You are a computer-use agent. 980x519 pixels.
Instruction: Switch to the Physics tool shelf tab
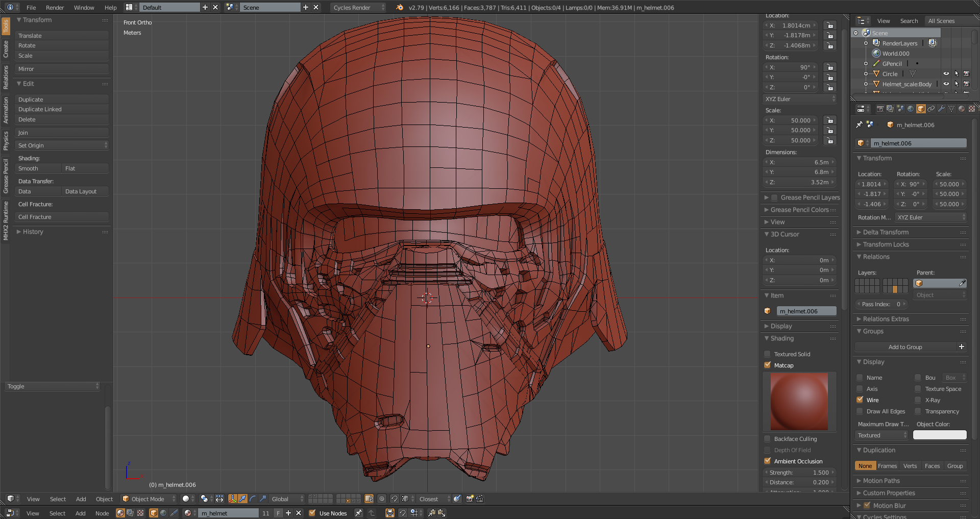click(6, 141)
